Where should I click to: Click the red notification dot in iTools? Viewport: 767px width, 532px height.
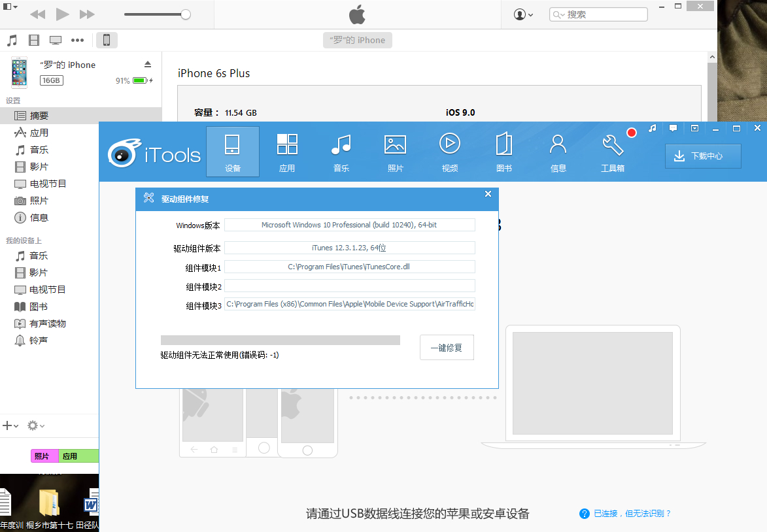[x=632, y=133]
